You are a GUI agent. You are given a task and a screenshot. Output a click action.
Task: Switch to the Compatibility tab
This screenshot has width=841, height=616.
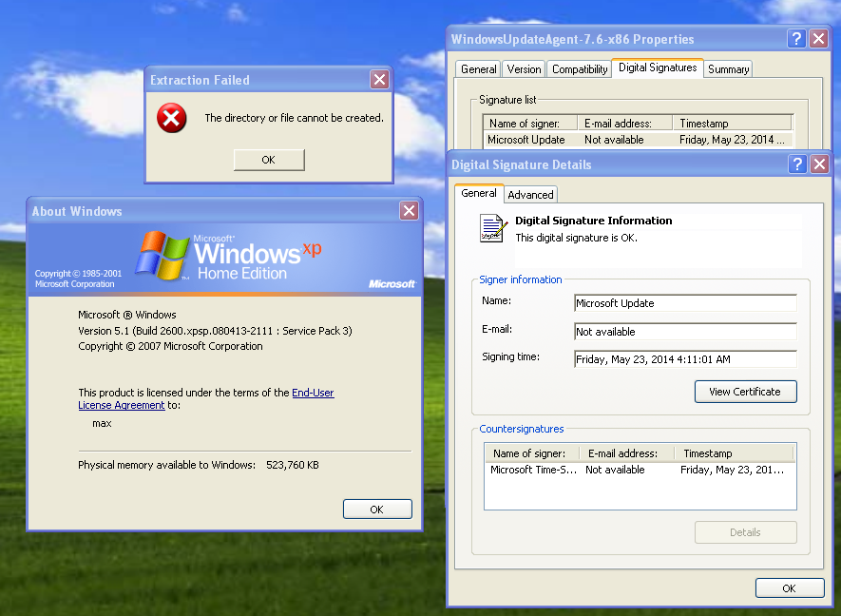[580, 69]
